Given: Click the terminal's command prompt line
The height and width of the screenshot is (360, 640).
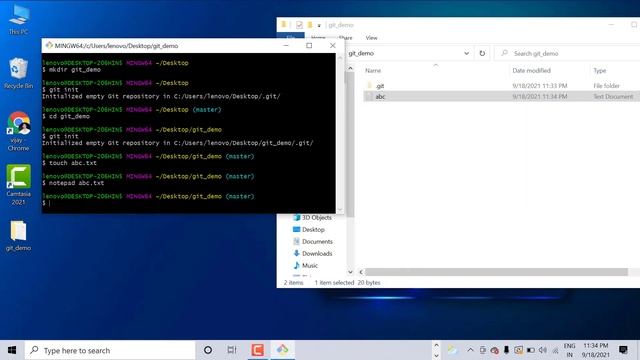Looking at the screenshot, I should click(x=189, y=203).
